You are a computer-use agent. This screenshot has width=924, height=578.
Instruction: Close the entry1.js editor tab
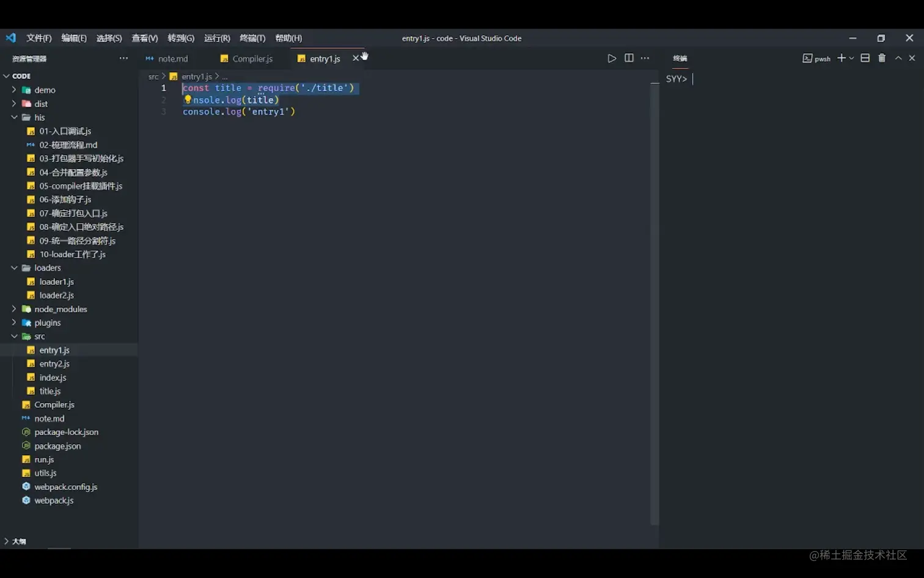tap(356, 58)
